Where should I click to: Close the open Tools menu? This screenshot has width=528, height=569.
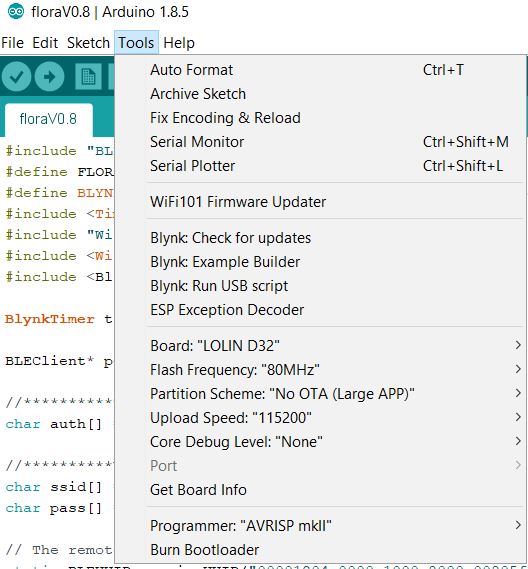(x=136, y=42)
